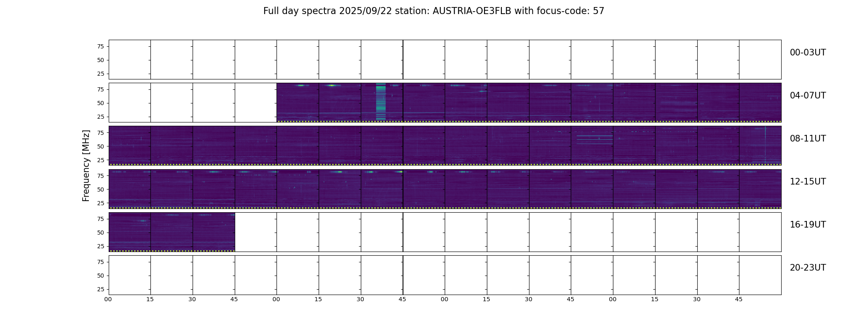Select the last empty panel in 20-23UT row

[x=760, y=275]
